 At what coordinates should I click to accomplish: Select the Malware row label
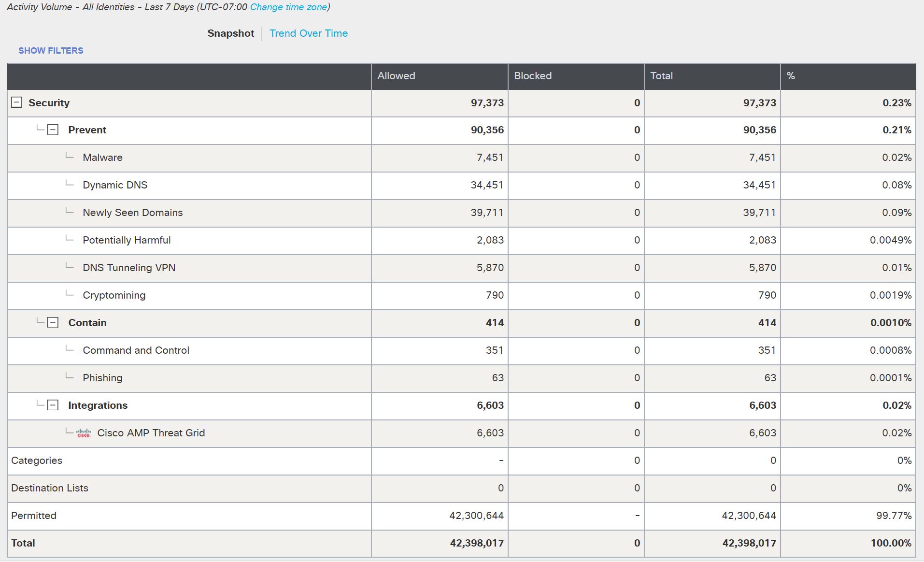point(102,158)
